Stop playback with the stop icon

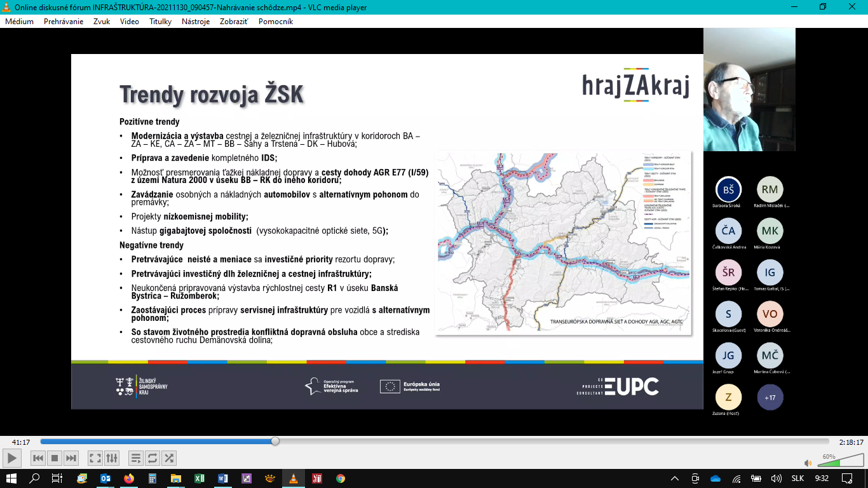click(x=55, y=457)
